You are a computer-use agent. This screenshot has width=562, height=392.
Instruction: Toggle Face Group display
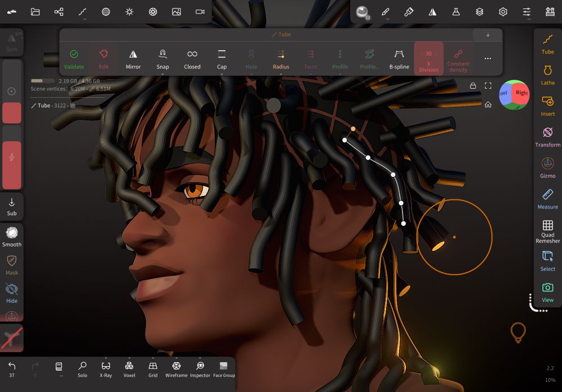pyautogui.click(x=224, y=369)
